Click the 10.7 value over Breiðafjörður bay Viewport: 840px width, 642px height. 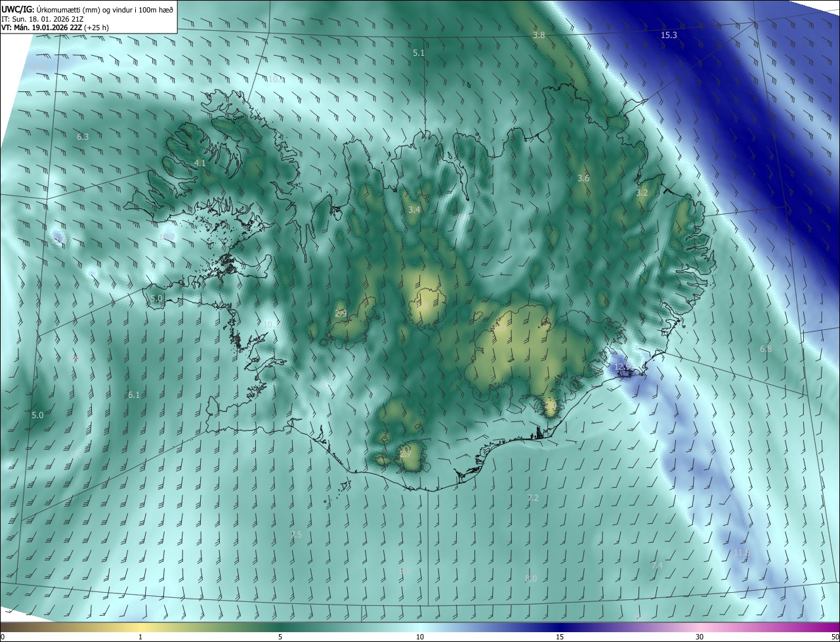(167, 236)
